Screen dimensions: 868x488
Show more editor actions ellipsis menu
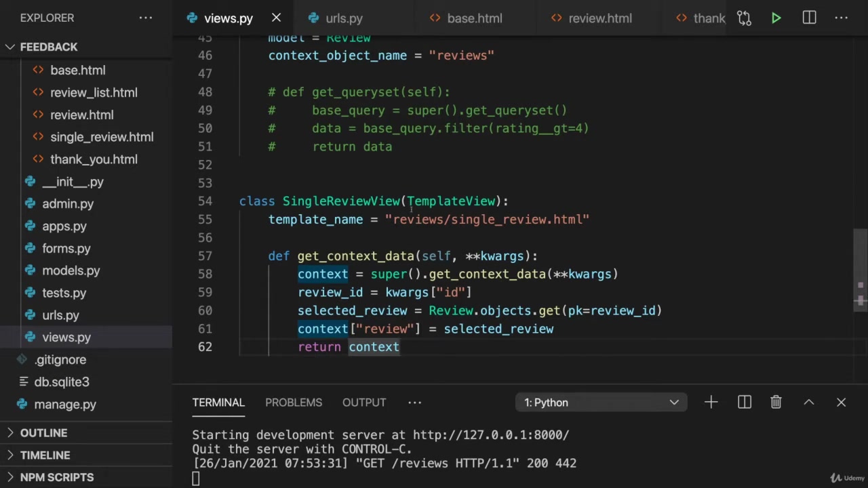click(x=842, y=18)
